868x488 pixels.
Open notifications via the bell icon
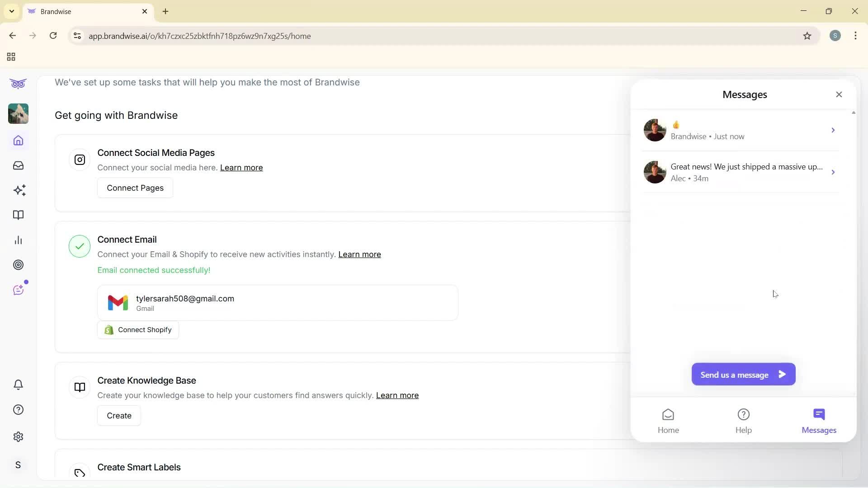click(18, 385)
